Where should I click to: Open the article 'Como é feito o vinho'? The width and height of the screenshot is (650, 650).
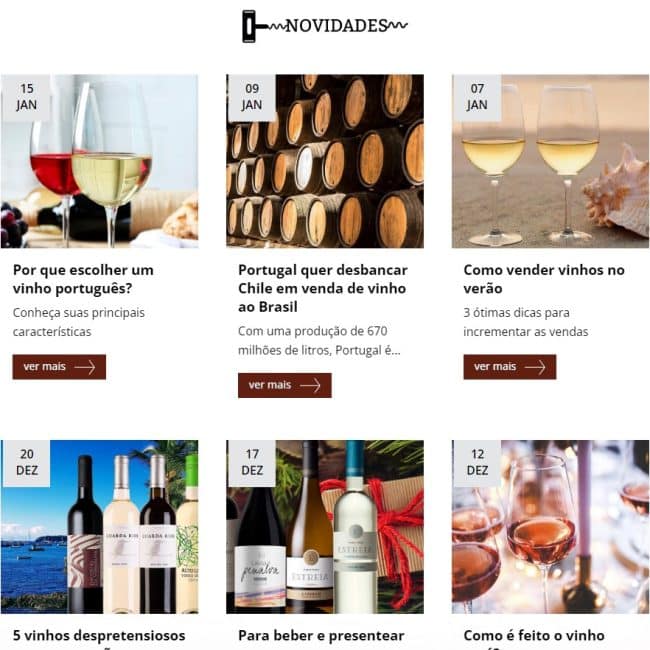coord(534,635)
